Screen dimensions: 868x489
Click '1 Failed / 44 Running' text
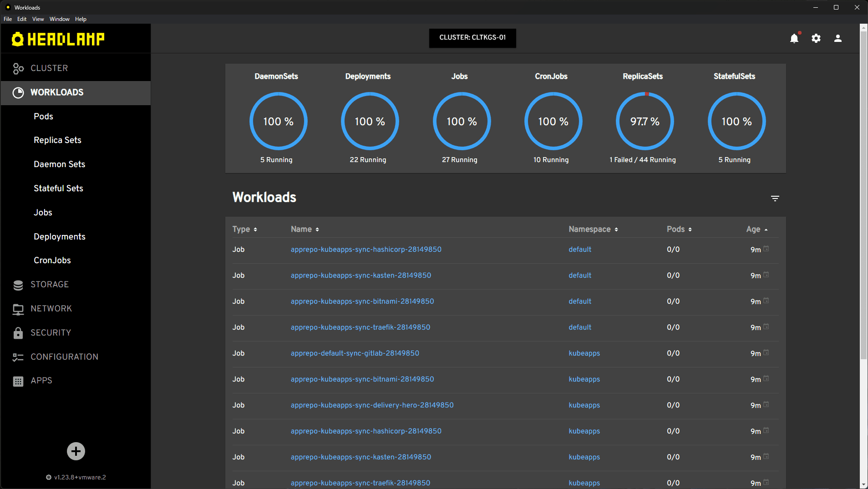tap(642, 160)
